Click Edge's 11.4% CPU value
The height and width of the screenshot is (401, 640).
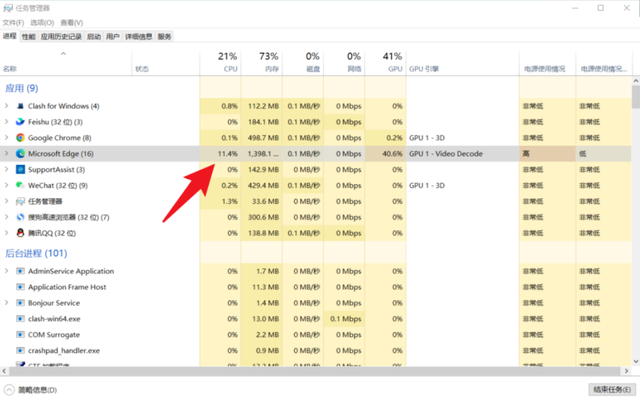(227, 154)
